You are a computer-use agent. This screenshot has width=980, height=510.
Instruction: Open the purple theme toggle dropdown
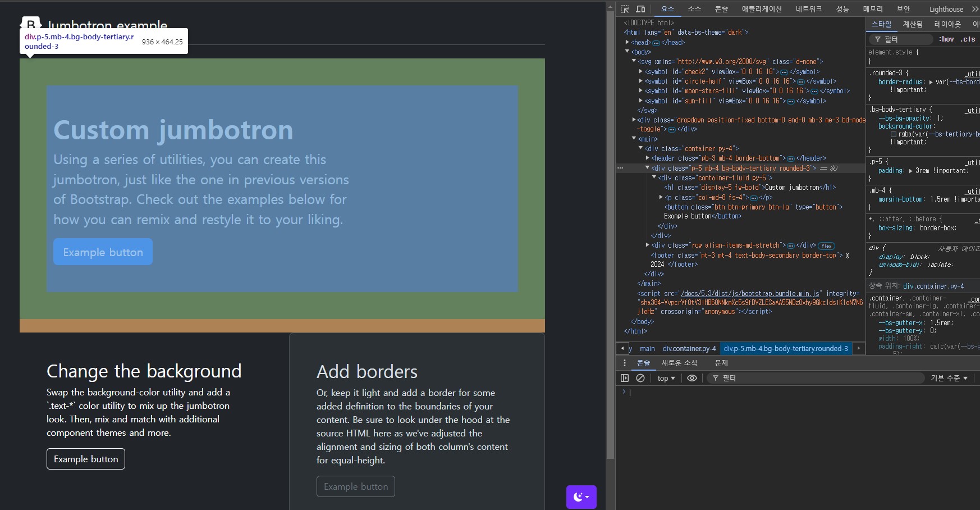click(x=581, y=497)
